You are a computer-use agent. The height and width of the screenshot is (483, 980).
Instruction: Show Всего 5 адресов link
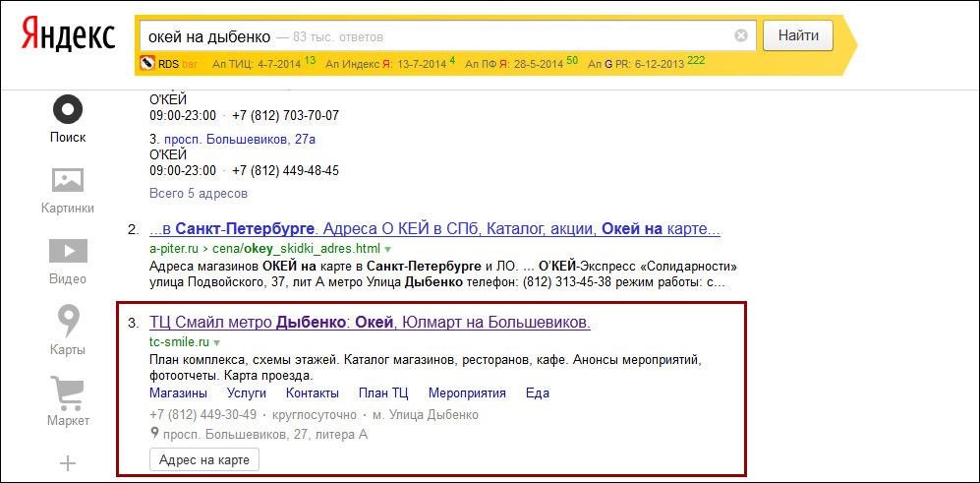point(199,194)
